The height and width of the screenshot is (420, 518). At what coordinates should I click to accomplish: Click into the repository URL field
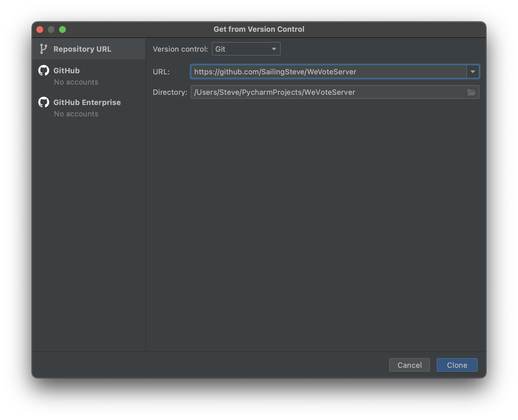[329, 72]
